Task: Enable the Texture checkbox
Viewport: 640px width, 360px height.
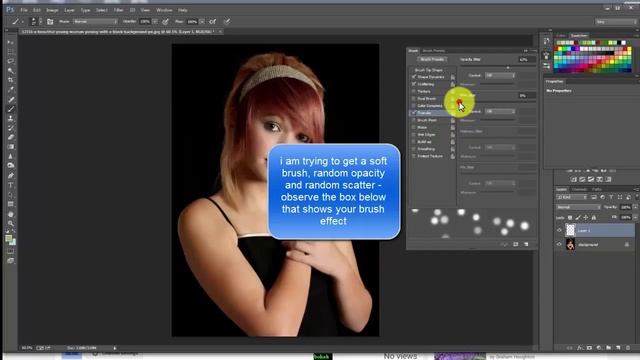Action: pyautogui.click(x=414, y=91)
